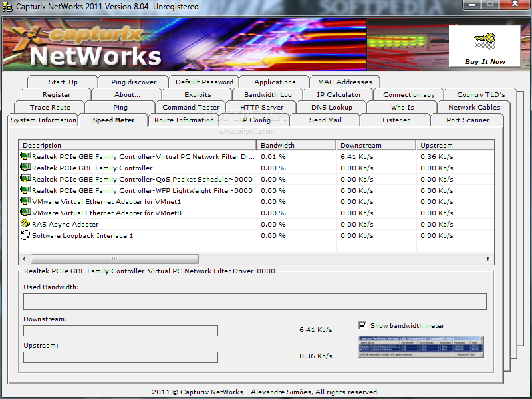Click the Upstream progress bar
Screen dimensions: 532x399
pyautogui.click(x=120, y=357)
